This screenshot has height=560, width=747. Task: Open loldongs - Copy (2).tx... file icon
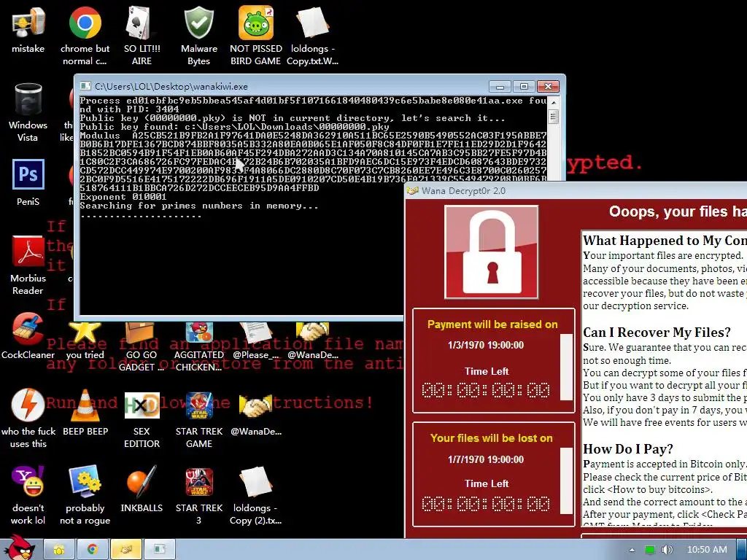click(x=256, y=495)
